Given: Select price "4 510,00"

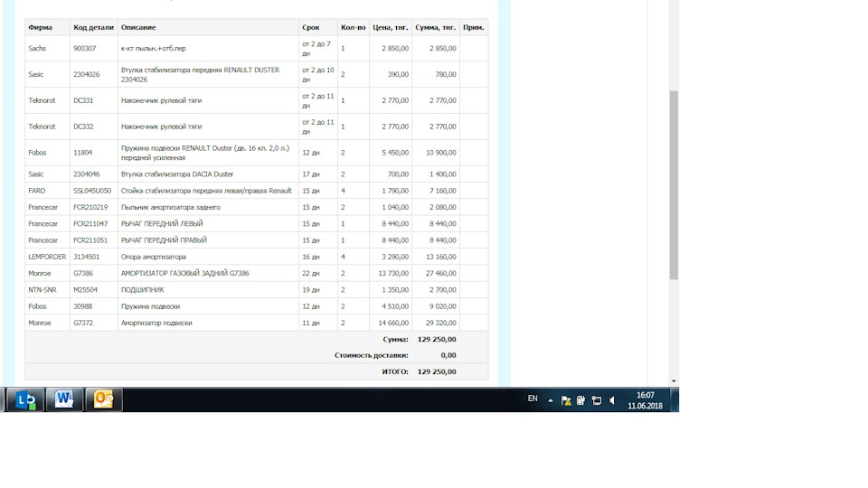Looking at the screenshot, I should [x=395, y=306].
